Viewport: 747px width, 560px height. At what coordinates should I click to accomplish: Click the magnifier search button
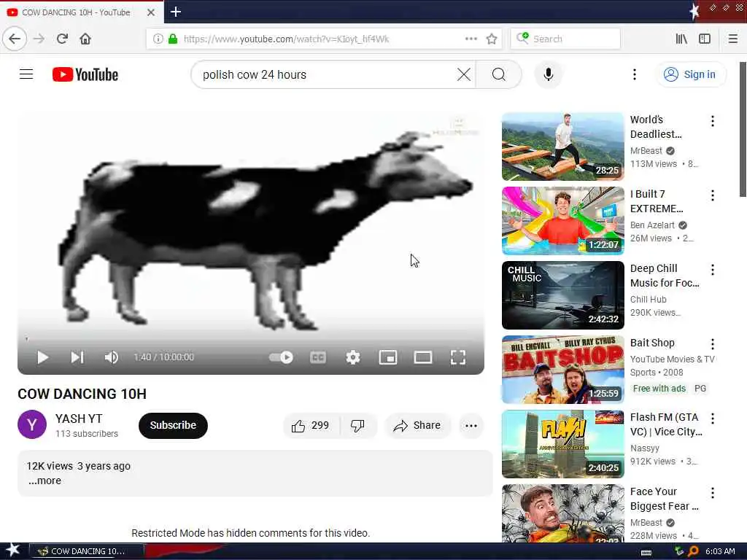tap(499, 74)
